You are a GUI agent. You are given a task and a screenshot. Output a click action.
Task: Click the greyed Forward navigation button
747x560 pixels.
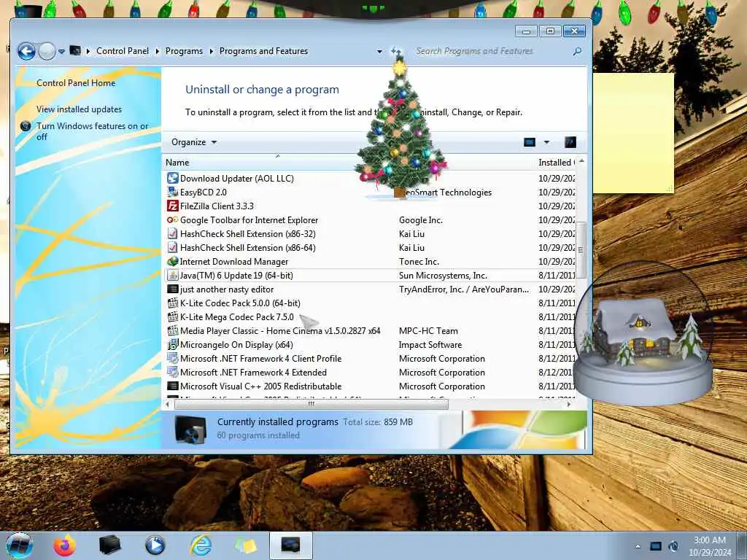click(47, 51)
